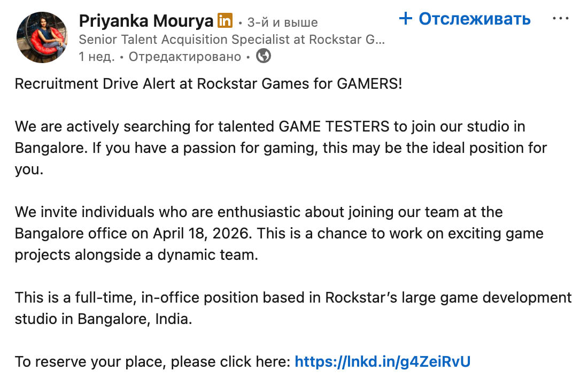Click the word 'GAMERS!' in the first line
The image size is (588, 386).
(x=369, y=83)
